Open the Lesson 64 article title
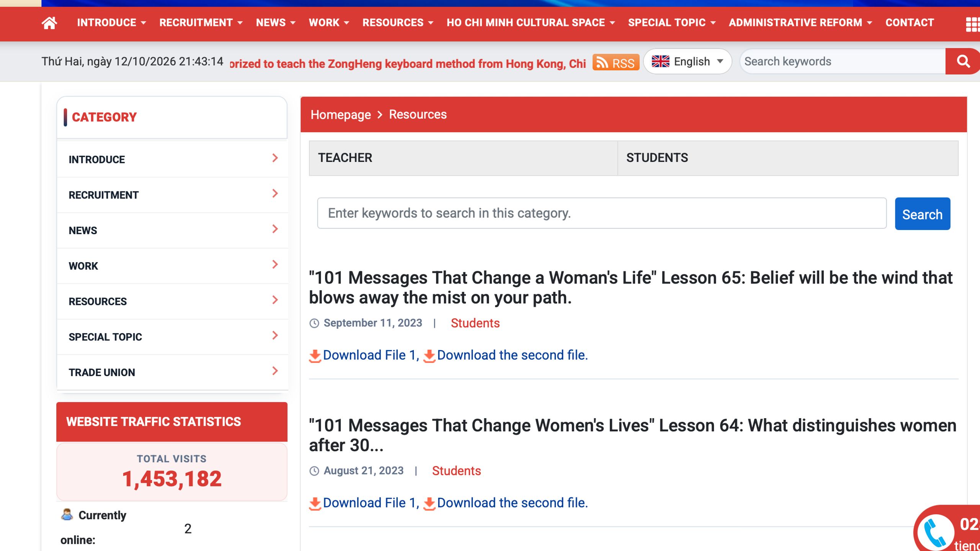The height and width of the screenshot is (551, 980). click(x=632, y=435)
